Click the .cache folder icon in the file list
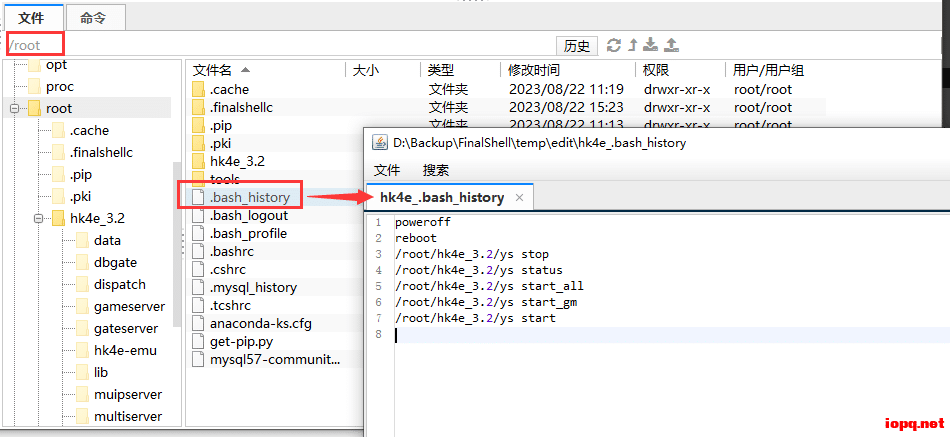 pyautogui.click(x=198, y=90)
